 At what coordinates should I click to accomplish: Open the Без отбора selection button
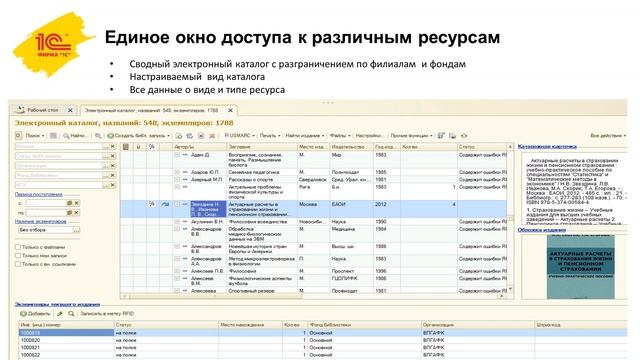(x=76, y=230)
